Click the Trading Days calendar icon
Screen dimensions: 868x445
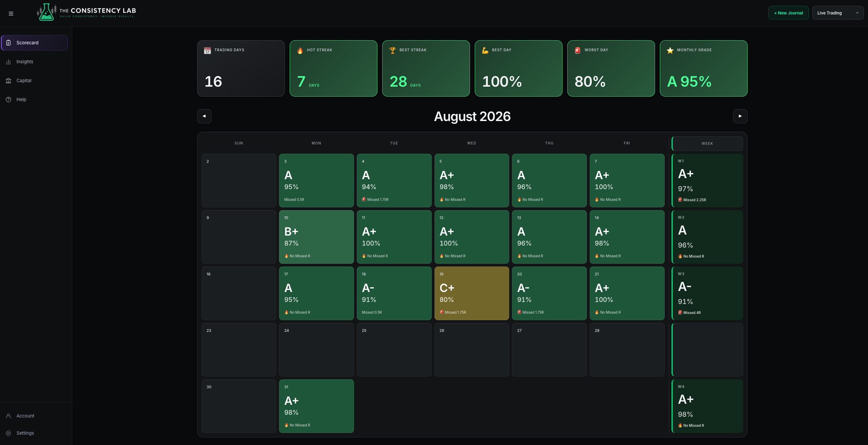click(x=207, y=51)
